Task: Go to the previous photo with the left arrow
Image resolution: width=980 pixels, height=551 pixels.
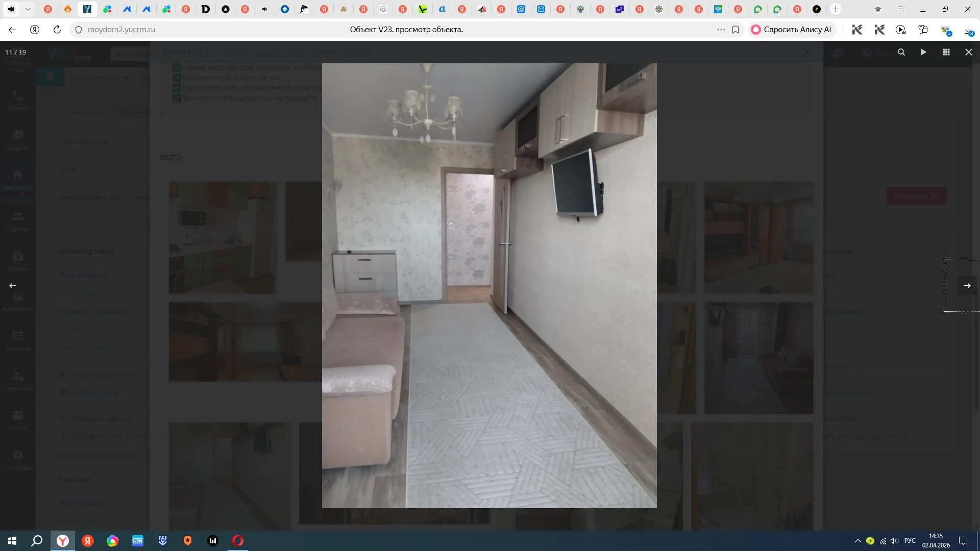Action: (x=13, y=286)
